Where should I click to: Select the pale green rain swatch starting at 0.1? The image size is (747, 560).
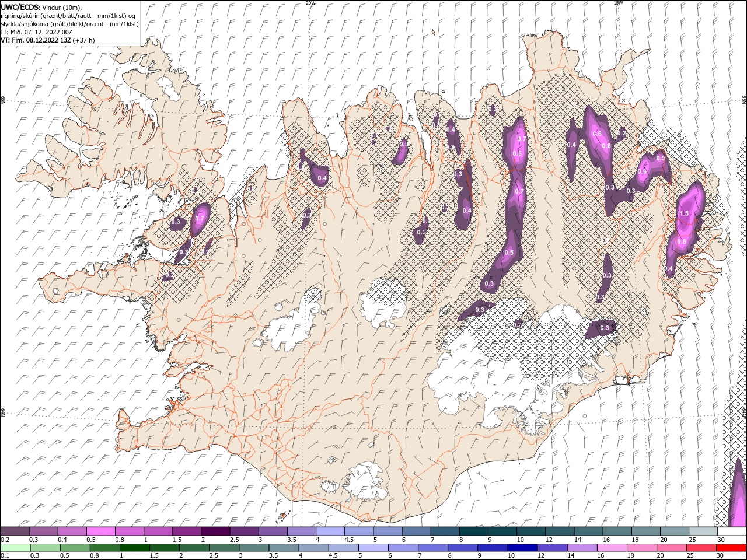tap(15, 548)
